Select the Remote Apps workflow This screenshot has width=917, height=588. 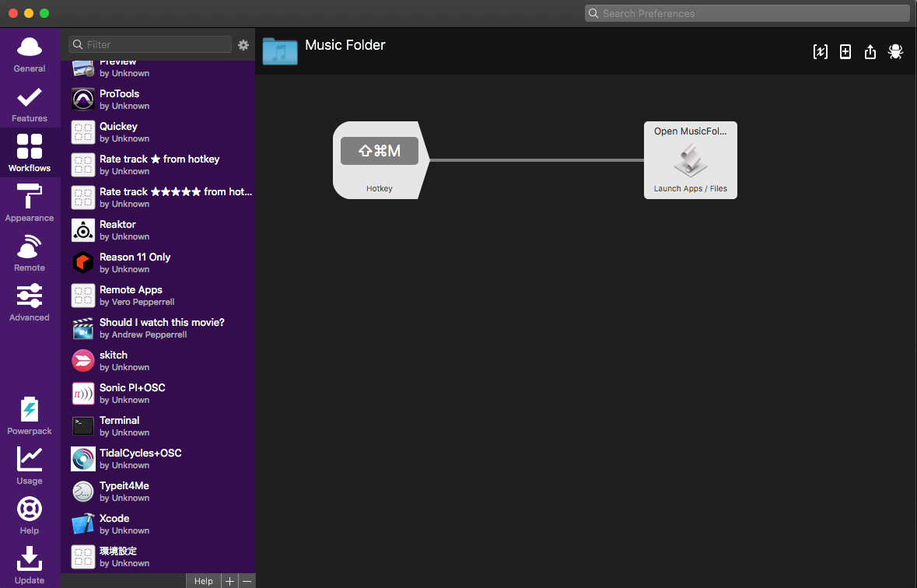click(x=158, y=296)
